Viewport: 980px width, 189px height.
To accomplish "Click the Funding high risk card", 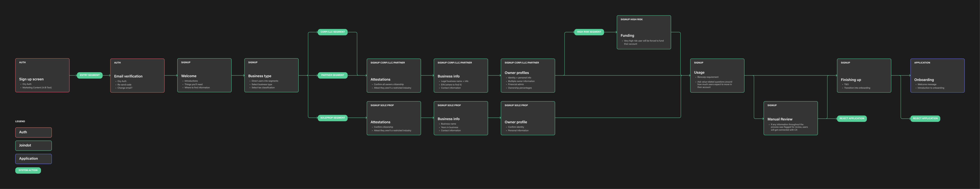I will coord(644,32).
